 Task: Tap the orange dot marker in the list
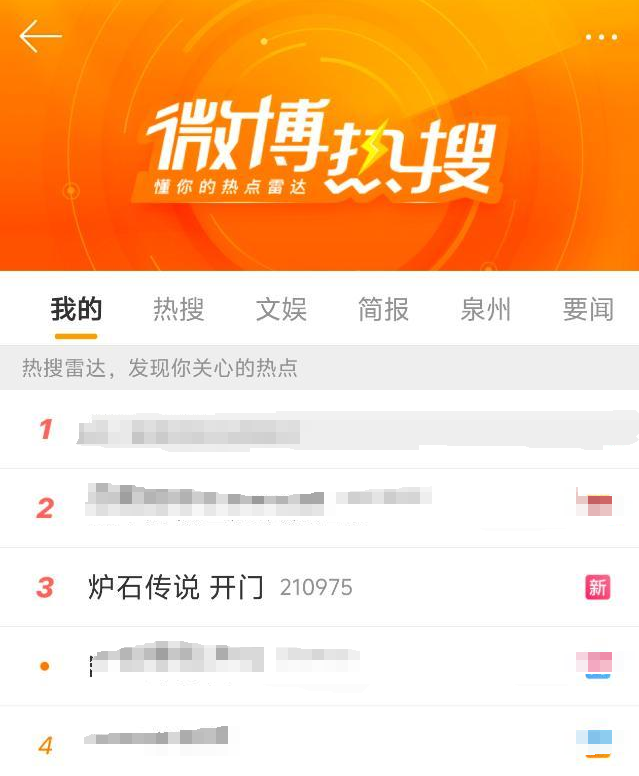click(x=45, y=666)
